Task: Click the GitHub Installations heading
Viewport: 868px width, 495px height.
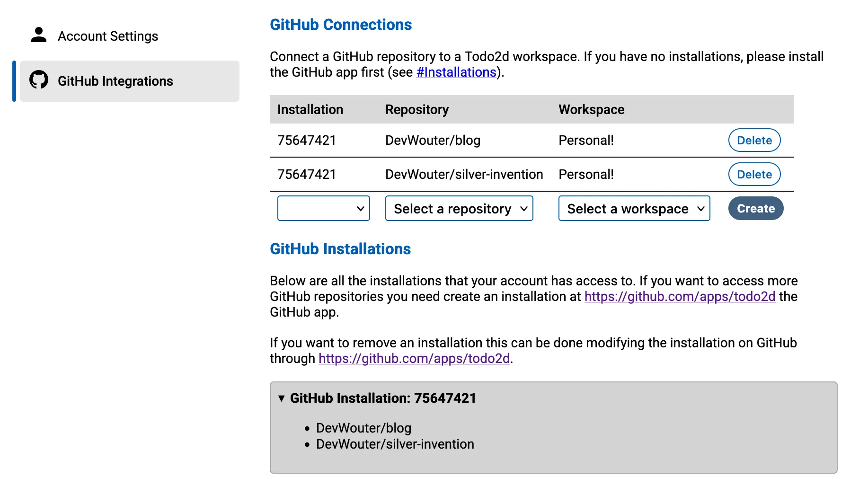Action: 340,249
